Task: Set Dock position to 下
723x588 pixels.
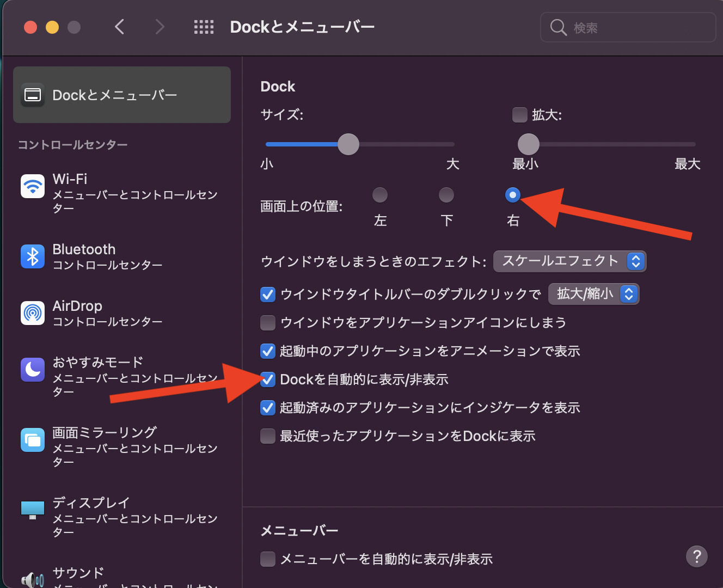Action: pos(446,195)
